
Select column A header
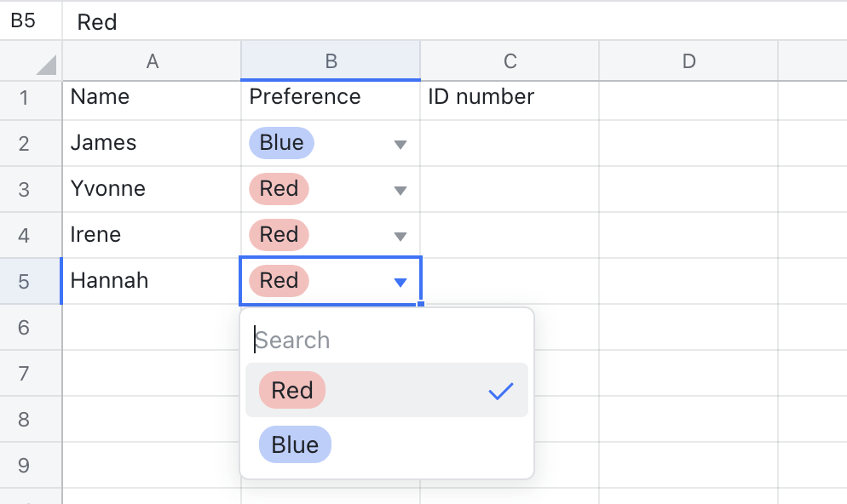tap(153, 61)
